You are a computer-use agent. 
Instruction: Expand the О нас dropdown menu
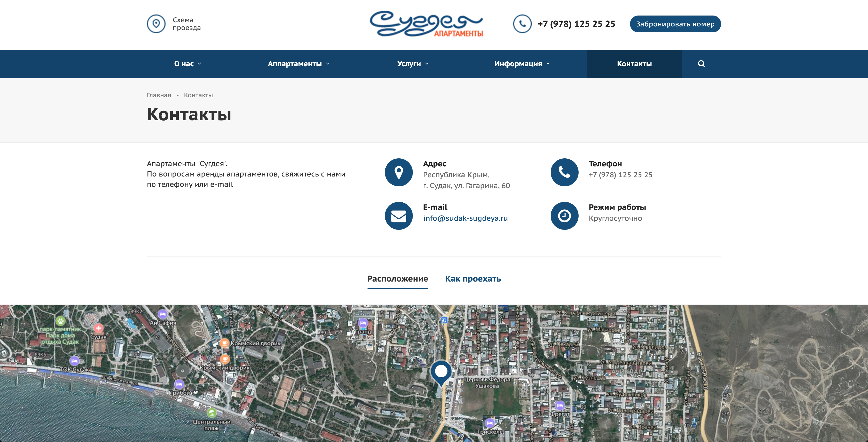coord(188,64)
